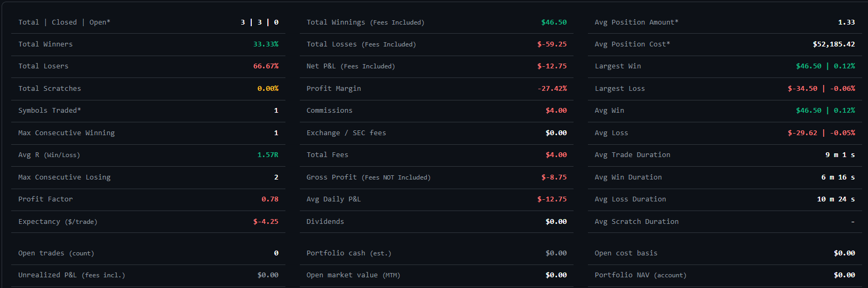Select the Avg R (Win/Loss) label

[x=49, y=155]
